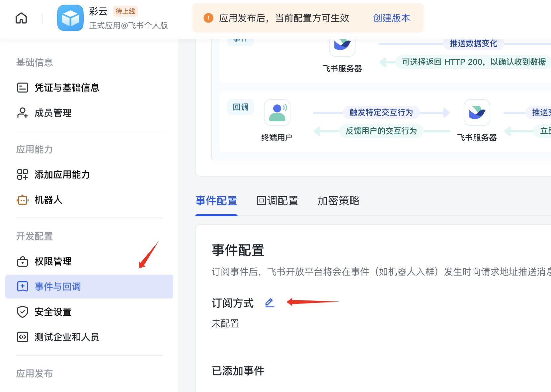Click the 机器人 robot icon in sidebar
Image resolution: width=551 pixels, height=392 pixels.
pyautogui.click(x=22, y=200)
